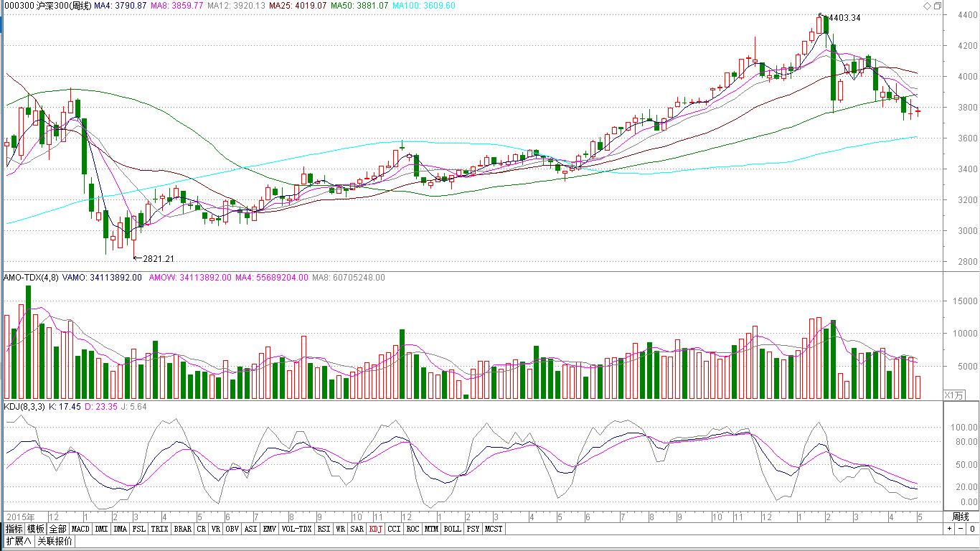Switch indicator to BRAR
Image resolution: width=980 pixels, height=551 pixels.
coord(182,529)
